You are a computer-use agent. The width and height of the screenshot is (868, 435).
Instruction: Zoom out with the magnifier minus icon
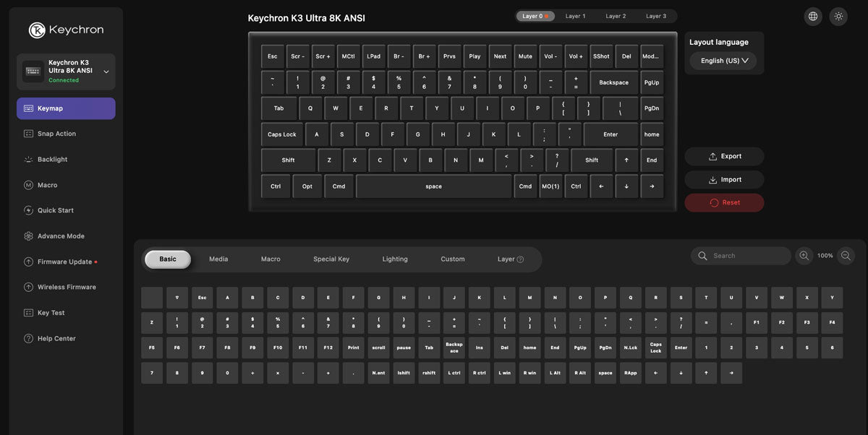coord(846,256)
